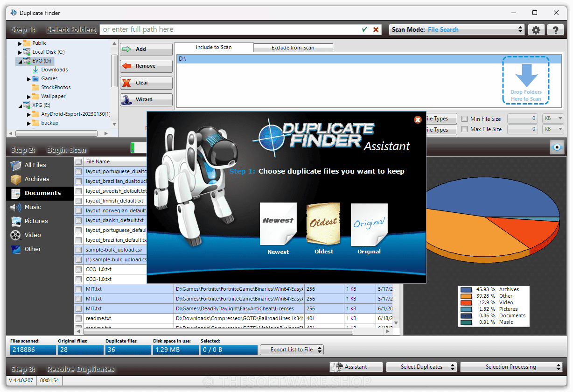The image size is (573, 392).
Task: Open settings with the gear icon
Action: tap(536, 30)
